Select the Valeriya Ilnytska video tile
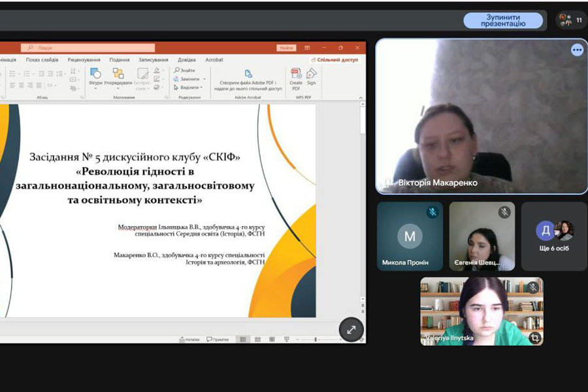 click(482, 312)
